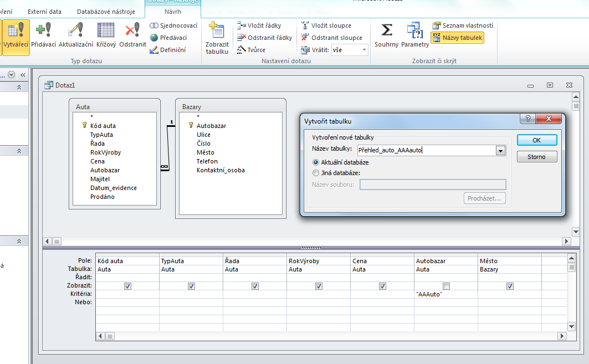Select Aktuální databáze radio button
589x364 pixels.
(316, 163)
